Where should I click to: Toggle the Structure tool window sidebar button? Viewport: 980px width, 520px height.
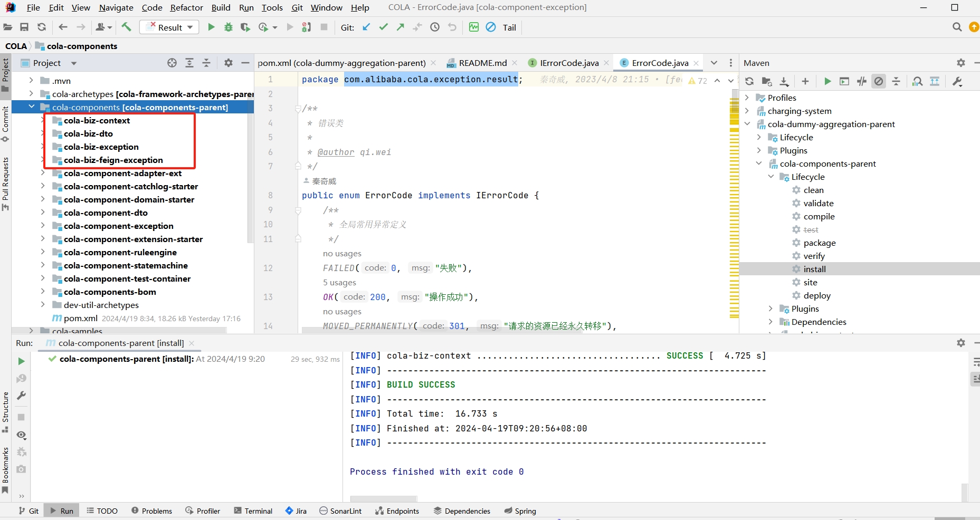coord(5,412)
